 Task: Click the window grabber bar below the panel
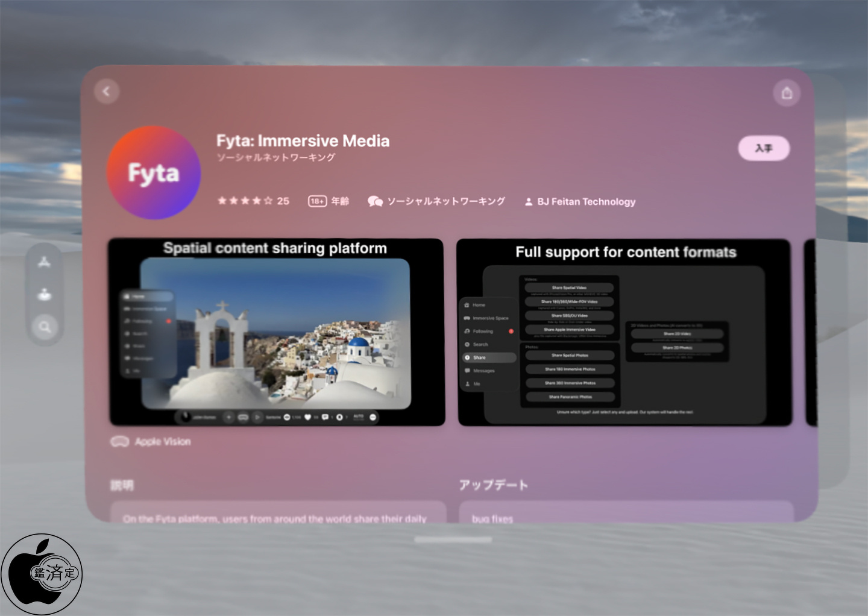click(453, 540)
